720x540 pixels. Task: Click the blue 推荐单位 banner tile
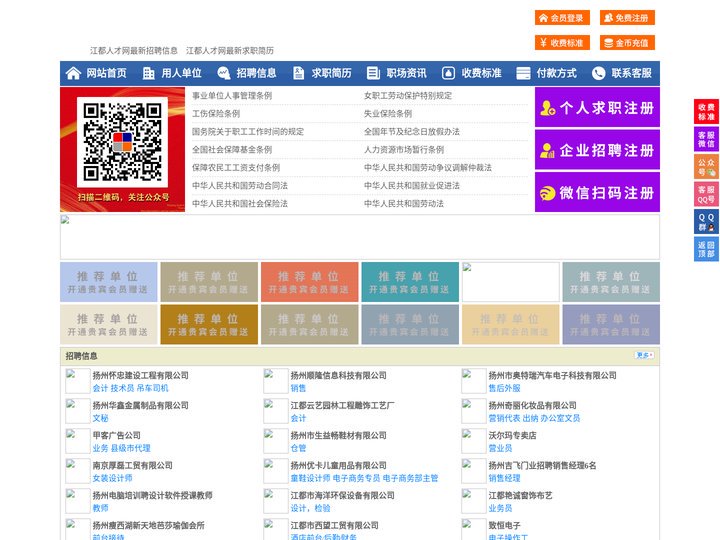click(x=108, y=282)
